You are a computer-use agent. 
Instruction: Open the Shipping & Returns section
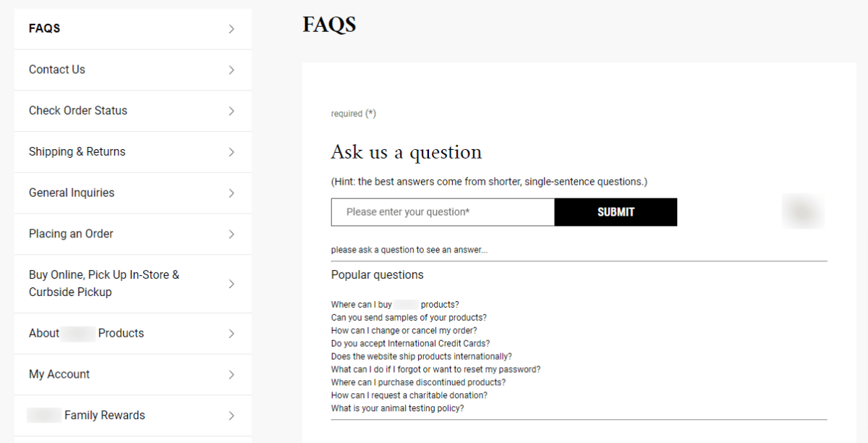click(x=76, y=151)
